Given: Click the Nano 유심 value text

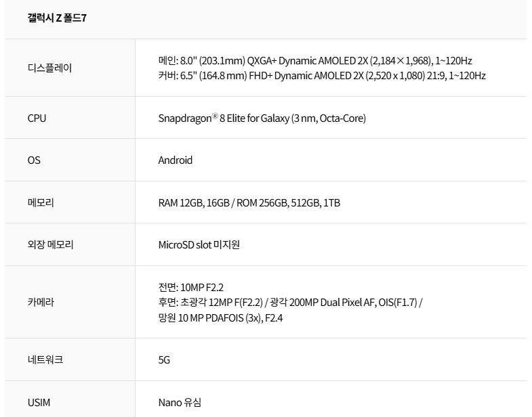Looking at the screenshot, I should [x=180, y=402].
